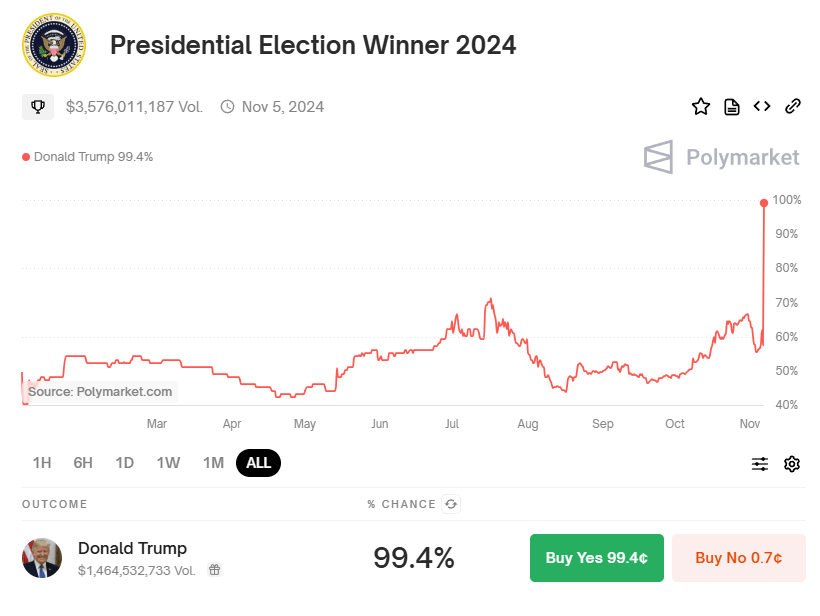Open chart settings gear icon

[792, 463]
